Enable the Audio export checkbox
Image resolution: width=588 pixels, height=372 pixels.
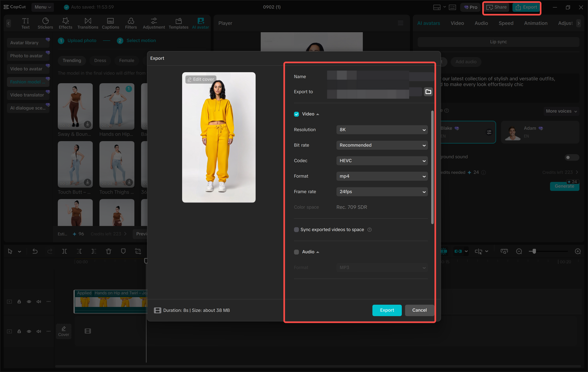pos(296,252)
